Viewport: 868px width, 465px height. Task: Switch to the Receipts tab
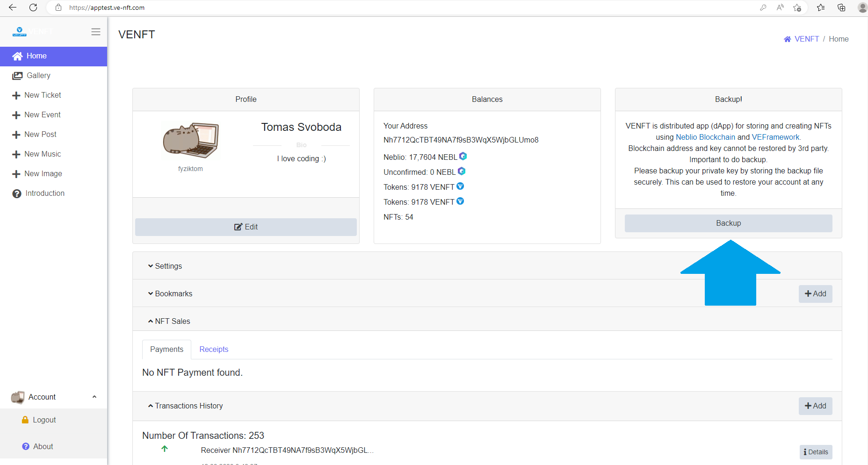pyautogui.click(x=214, y=350)
